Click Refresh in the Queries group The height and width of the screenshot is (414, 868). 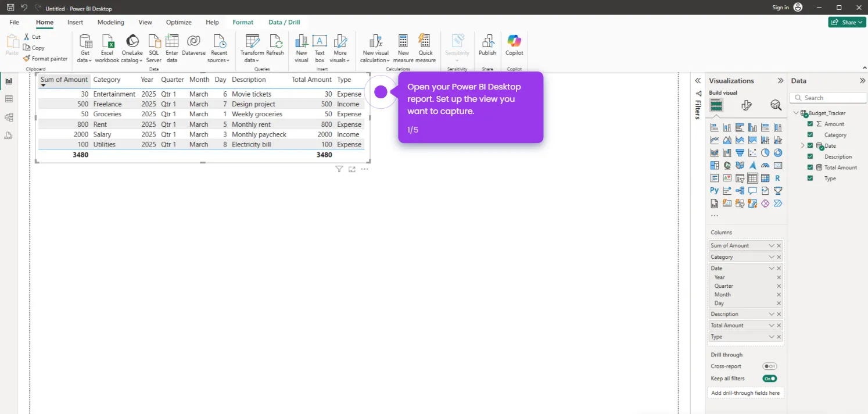coord(275,45)
